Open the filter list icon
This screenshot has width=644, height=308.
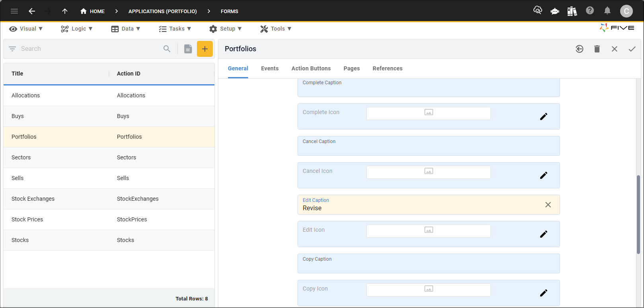coord(12,49)
